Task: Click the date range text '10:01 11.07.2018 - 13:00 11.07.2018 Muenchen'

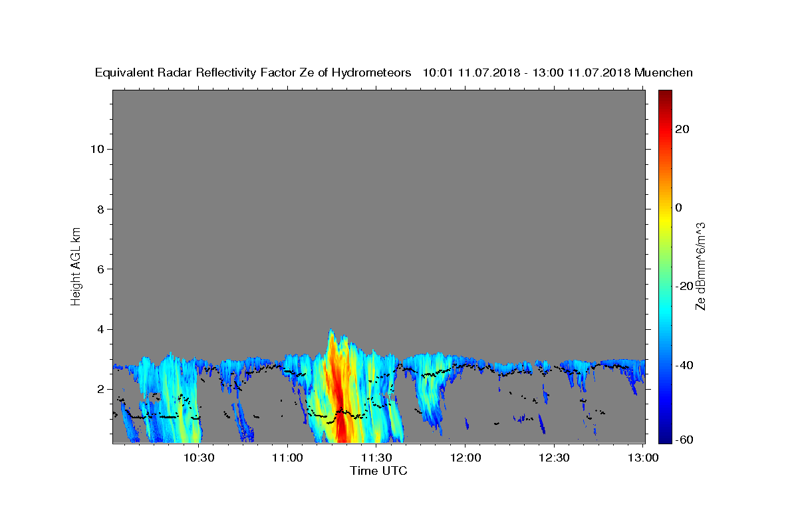Action: [558, 73]
